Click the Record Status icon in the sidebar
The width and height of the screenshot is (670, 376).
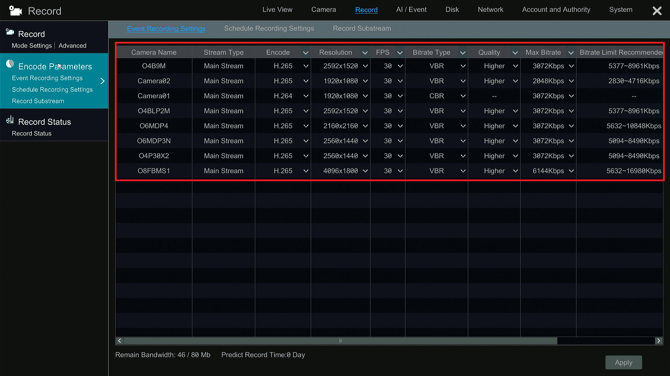tap(10, 120)
